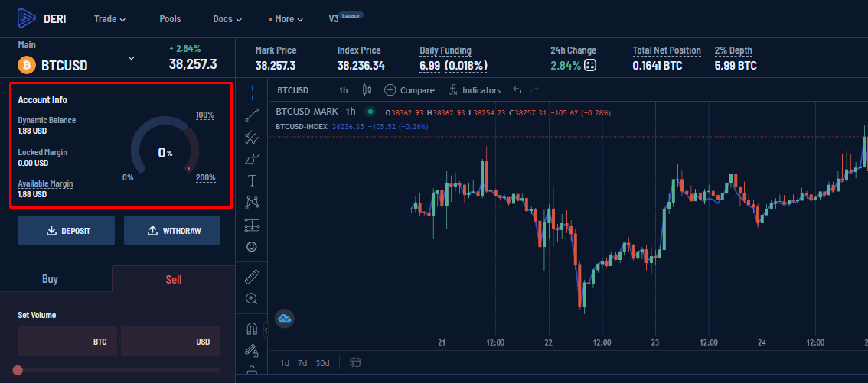Open the emoji icons tool

(x=252, y=247)
